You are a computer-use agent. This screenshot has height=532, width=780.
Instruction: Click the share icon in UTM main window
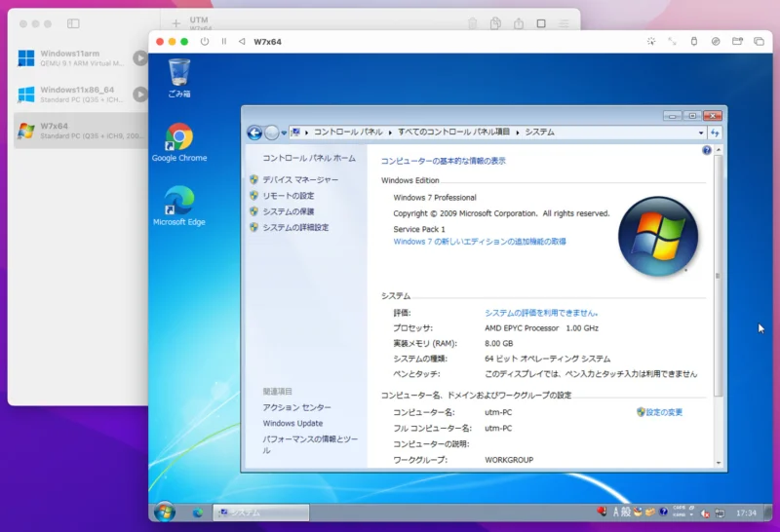coord(519,23)
